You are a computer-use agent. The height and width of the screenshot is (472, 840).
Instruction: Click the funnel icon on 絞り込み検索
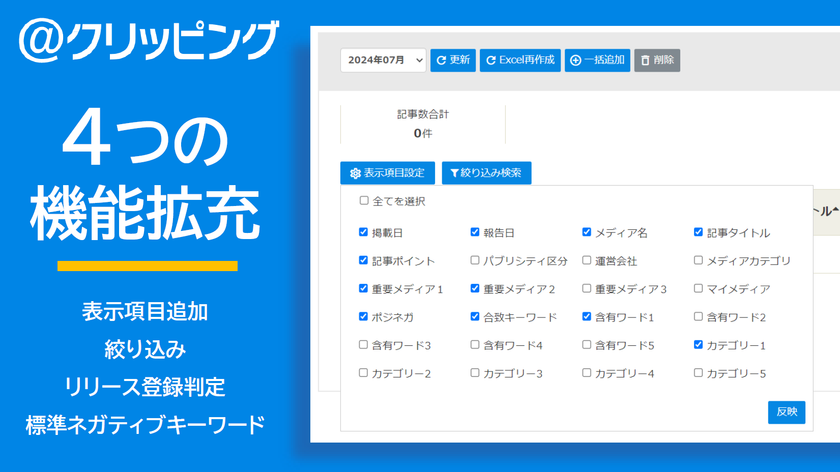click(454, 173)
